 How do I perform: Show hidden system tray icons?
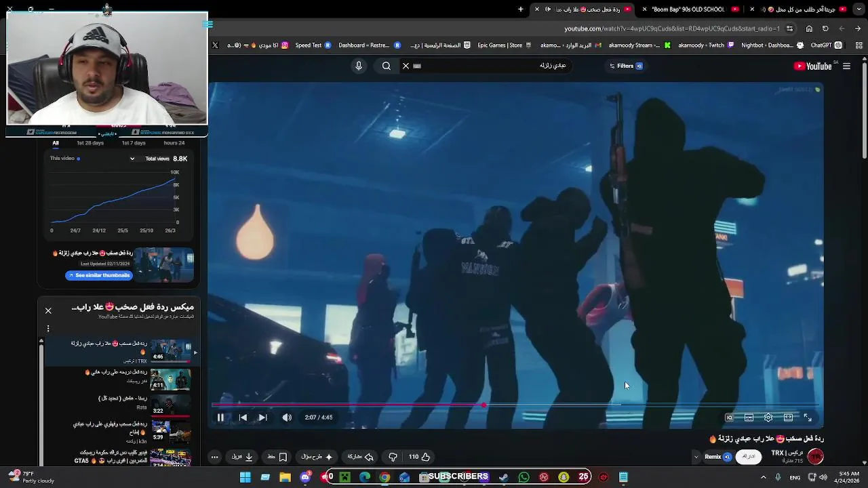tap(763, 477)
